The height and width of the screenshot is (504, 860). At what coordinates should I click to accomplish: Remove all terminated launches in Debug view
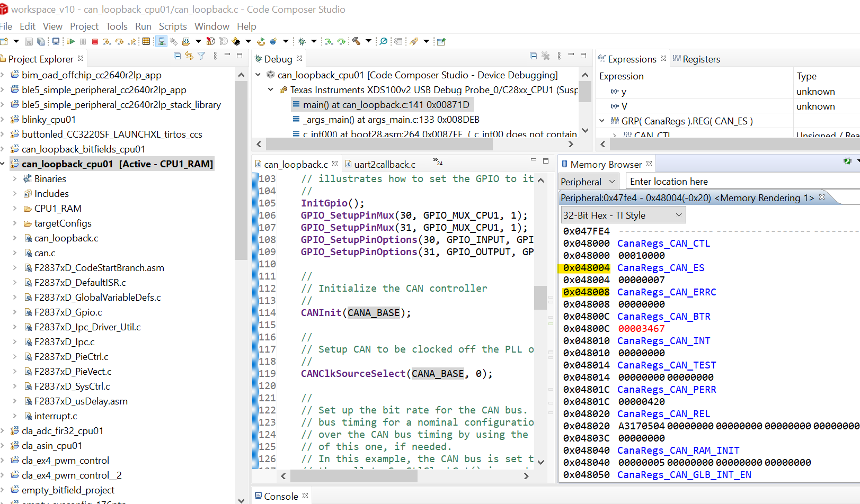[545, 56]
